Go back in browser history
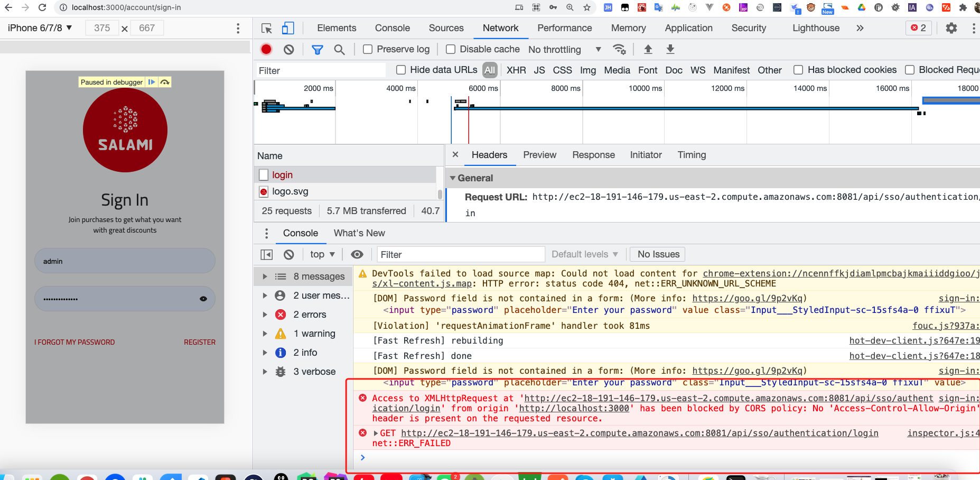This screenshot has width=980, height=480. coord(8,7)
